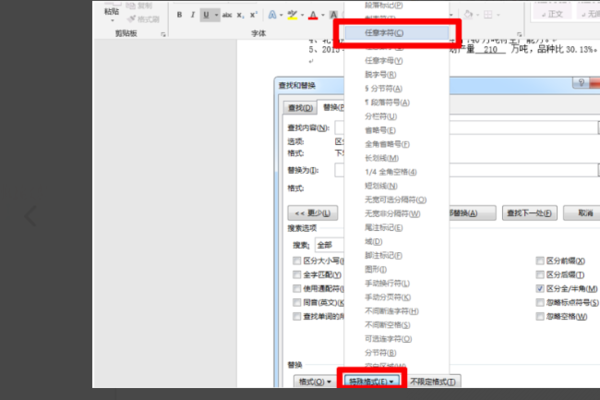Choose § 分节符(A) from the menu
The width and height of the screenshot is (600, 400).
[x=384, y=88]
